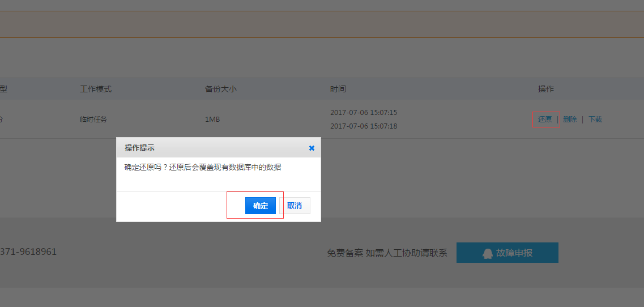
Task: Click the 删除 link to delete the backup
Action: coord(570,120)
